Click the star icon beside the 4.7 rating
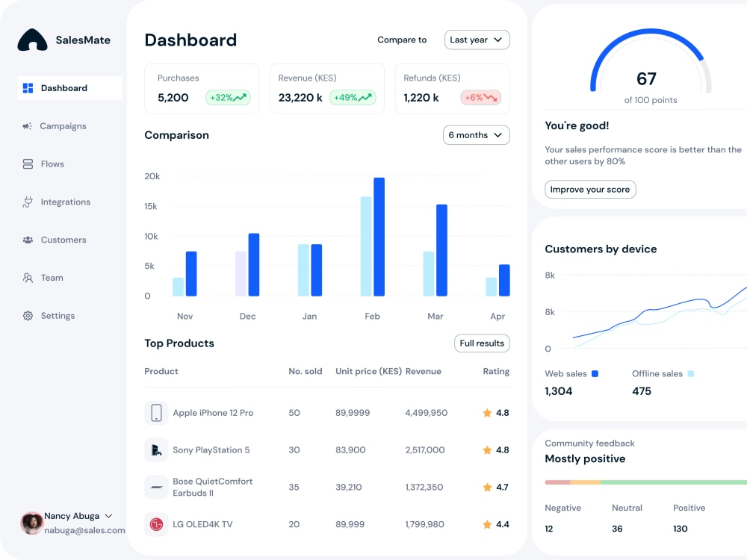The image size is (747, 560). 487,487
